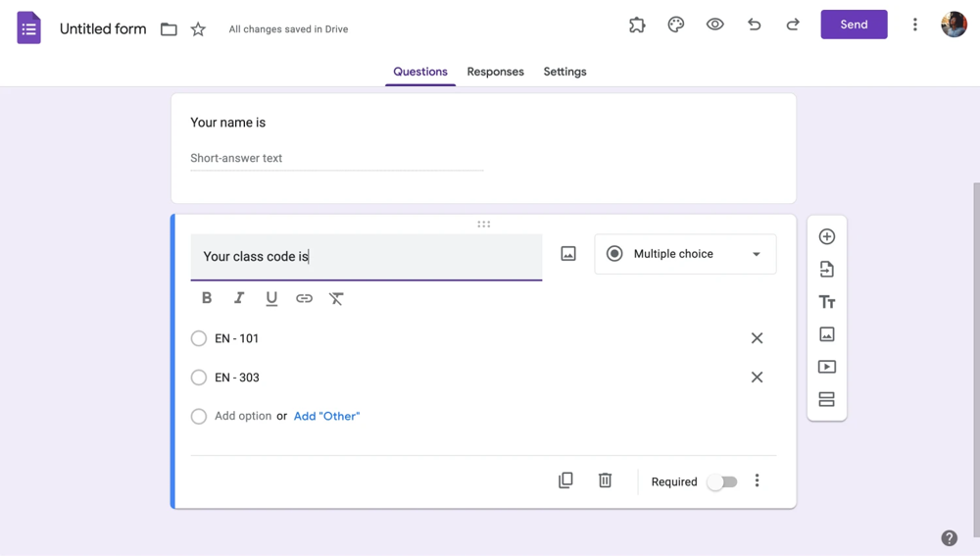Open the Settings tab
Viewport: 980px width, 556px height.
(x=564, y=72)
